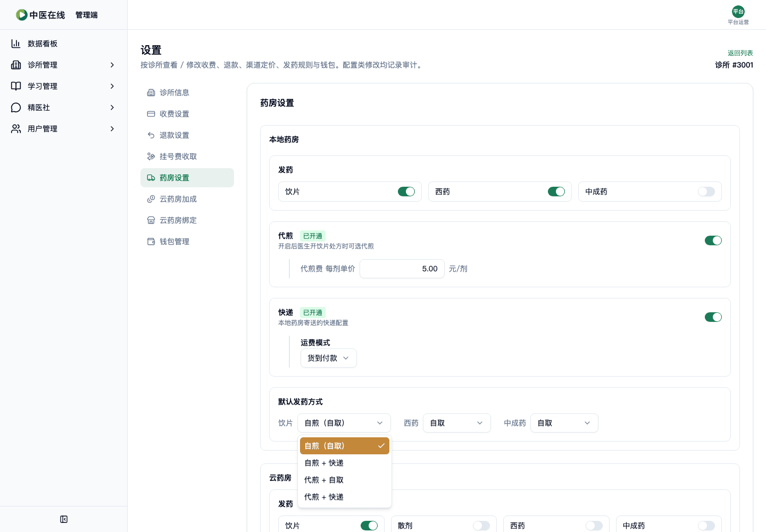Collapse the sidebar with the panel icon
This screenshot has width=766, height=532.
pyautogui.click(x=64, y=519)
